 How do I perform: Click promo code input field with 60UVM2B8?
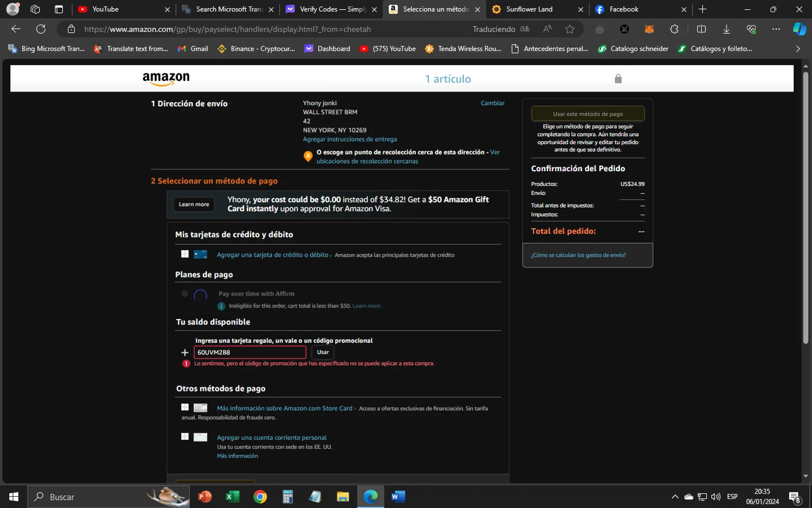(250, 352)
